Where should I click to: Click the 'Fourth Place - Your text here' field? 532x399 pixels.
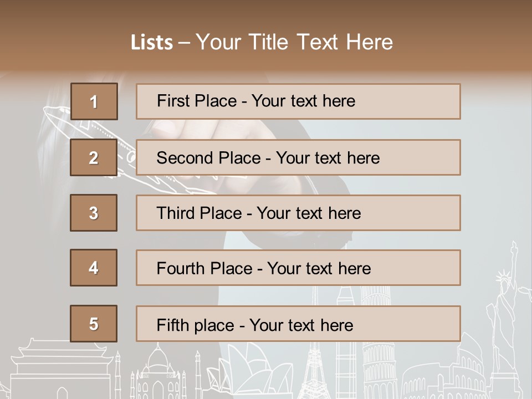click(x=298, y=268)
